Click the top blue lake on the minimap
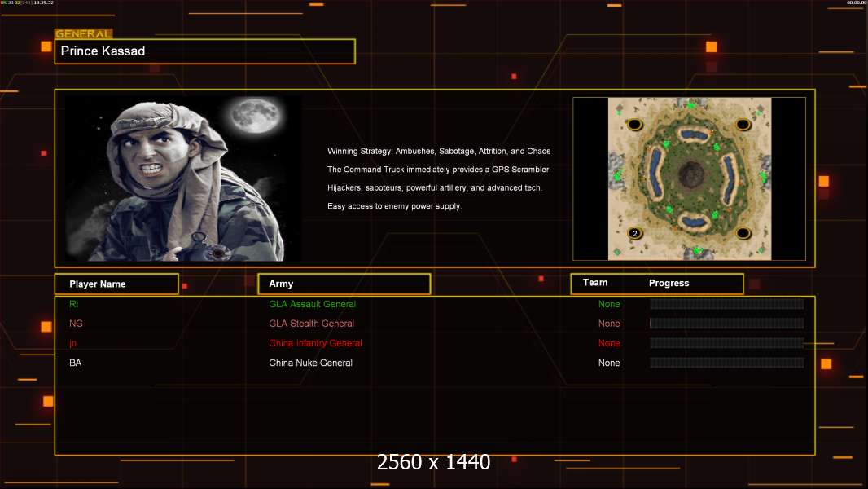Image resolution: width=868 pixels, height=489 pixels. (694, 134)
